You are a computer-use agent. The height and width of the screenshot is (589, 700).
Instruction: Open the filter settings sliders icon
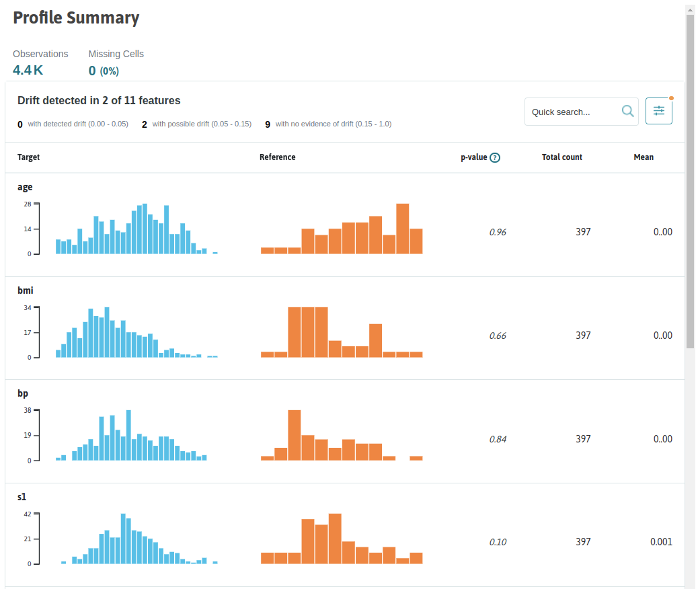coord(658,111)
